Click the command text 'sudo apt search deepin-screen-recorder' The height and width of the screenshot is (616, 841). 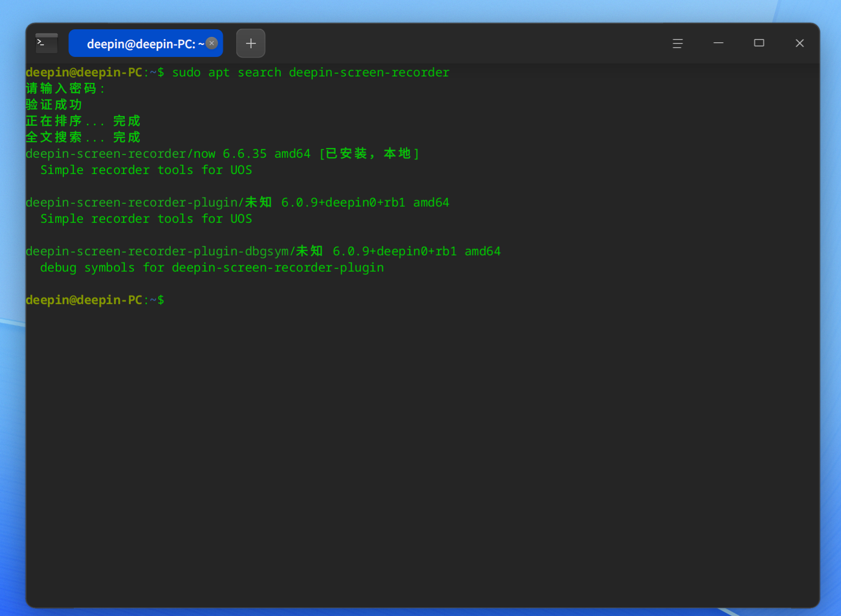pos(311,73)
